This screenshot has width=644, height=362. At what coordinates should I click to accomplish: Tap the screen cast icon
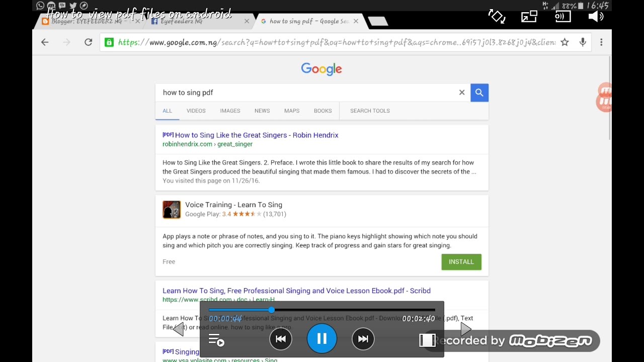562,16
